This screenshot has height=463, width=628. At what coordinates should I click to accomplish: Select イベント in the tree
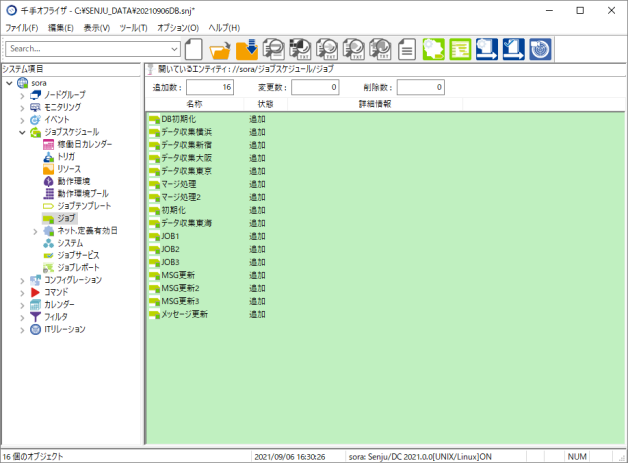click(56, 120)
